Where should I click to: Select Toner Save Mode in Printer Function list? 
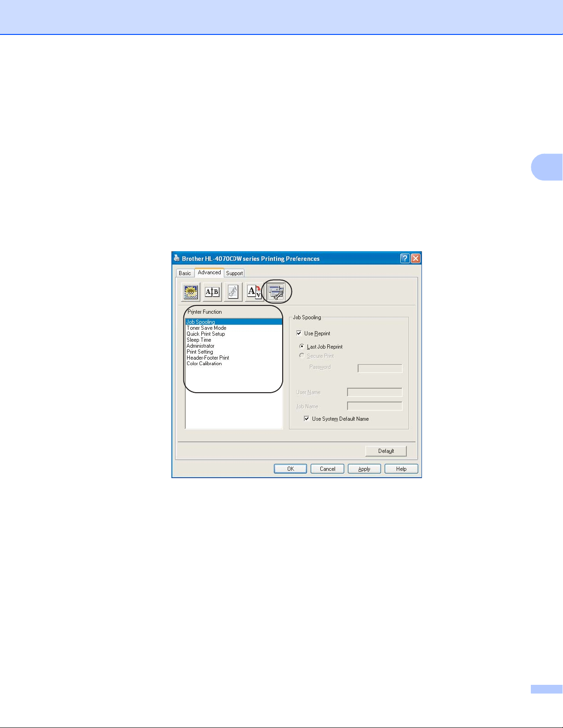point(206,328)
